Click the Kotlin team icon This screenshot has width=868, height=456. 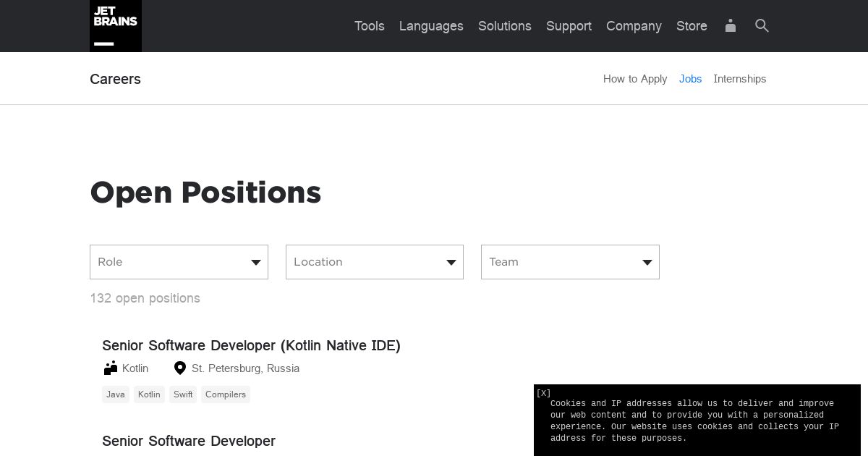pos(110,368)
